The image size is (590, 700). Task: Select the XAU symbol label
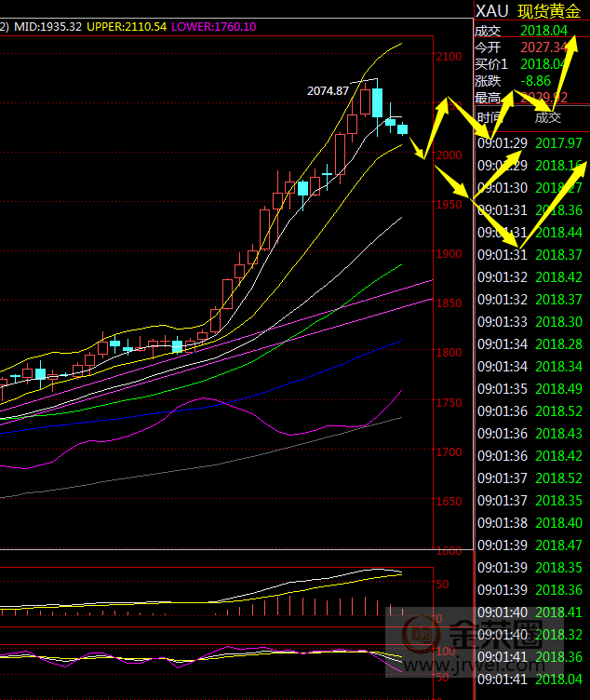pos(490,11)
